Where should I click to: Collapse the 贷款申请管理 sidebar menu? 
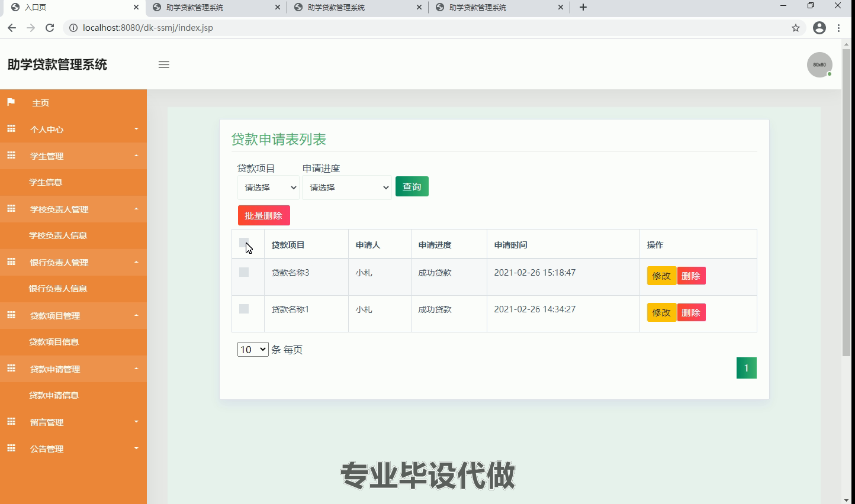click(x=73, y=369)
